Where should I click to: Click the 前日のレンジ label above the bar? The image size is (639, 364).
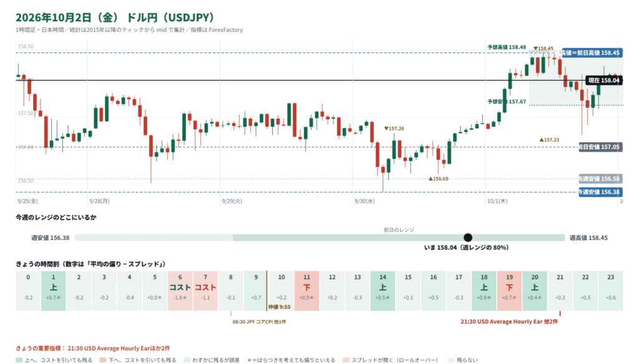click(399, 230)
